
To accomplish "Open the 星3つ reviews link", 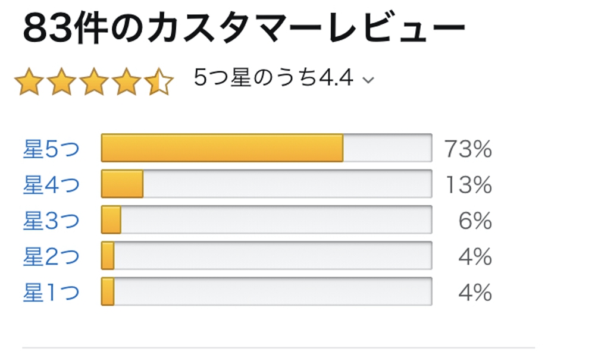I will tap(51, 221).
